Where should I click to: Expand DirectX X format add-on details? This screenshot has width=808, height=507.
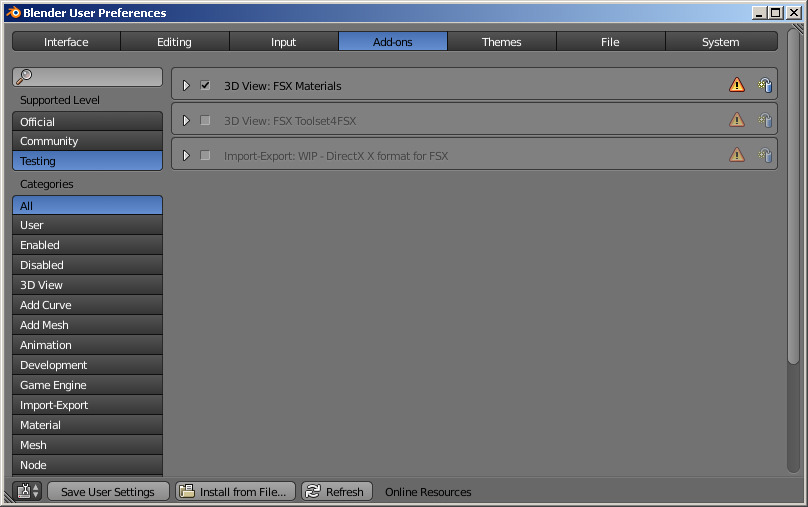186,155
